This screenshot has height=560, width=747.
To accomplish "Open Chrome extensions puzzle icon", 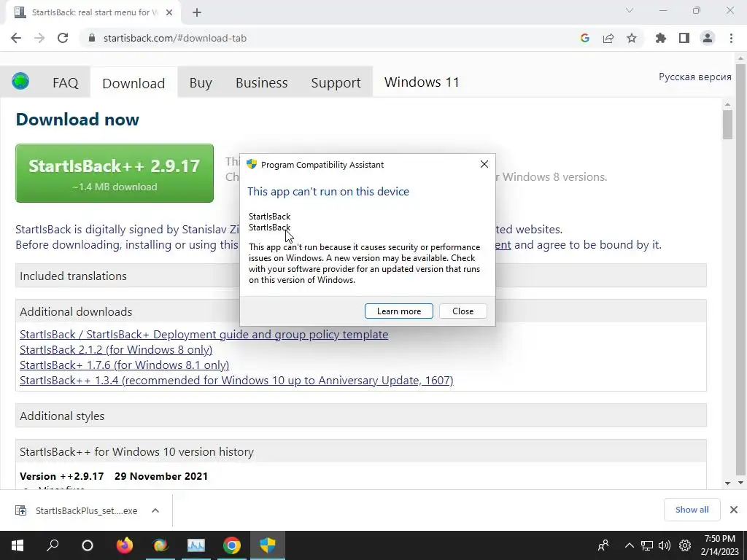I will tap(660, 38).
